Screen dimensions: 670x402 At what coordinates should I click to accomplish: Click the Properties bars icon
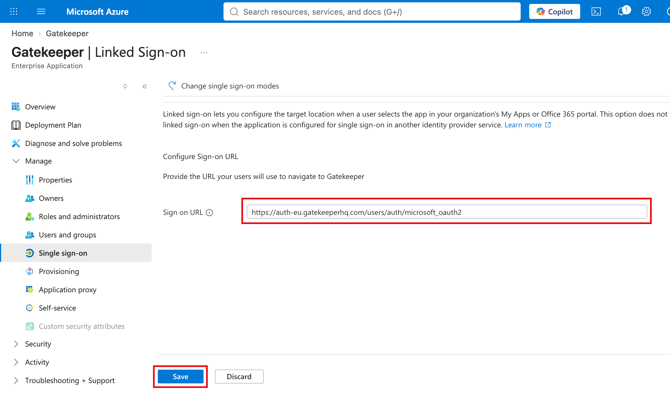[x=29, y=180]
